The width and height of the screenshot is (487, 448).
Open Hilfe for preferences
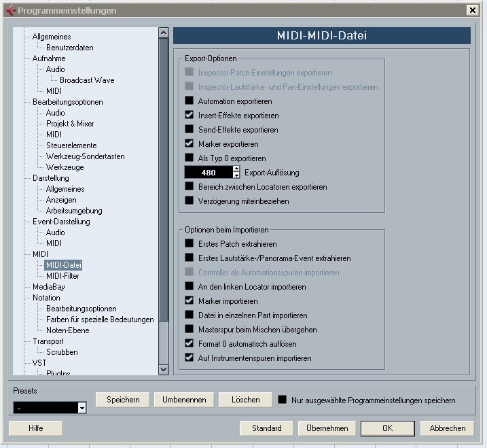point(36,428)
